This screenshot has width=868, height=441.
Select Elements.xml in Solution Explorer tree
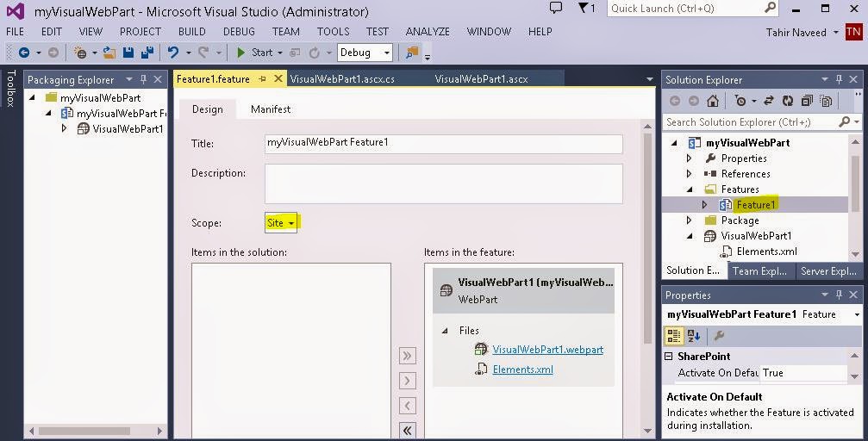pyautogui.click(x=766, y=252)
